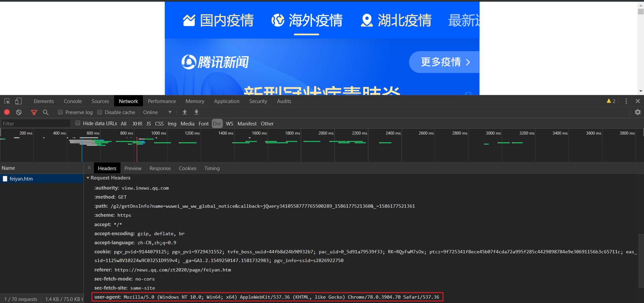The width and height of the screenshot is (644, 303).
Task: Click the feiyan.htm document icon
Action: click(x=5, y=179)
